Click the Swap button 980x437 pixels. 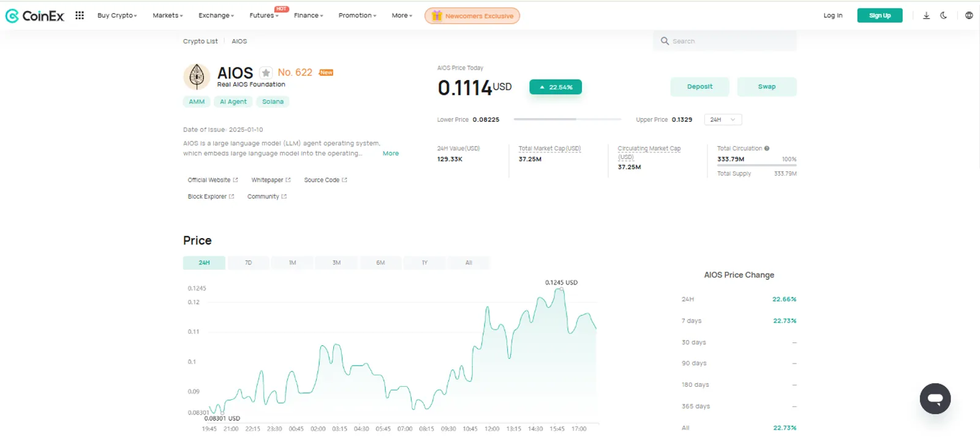[767, 87]
